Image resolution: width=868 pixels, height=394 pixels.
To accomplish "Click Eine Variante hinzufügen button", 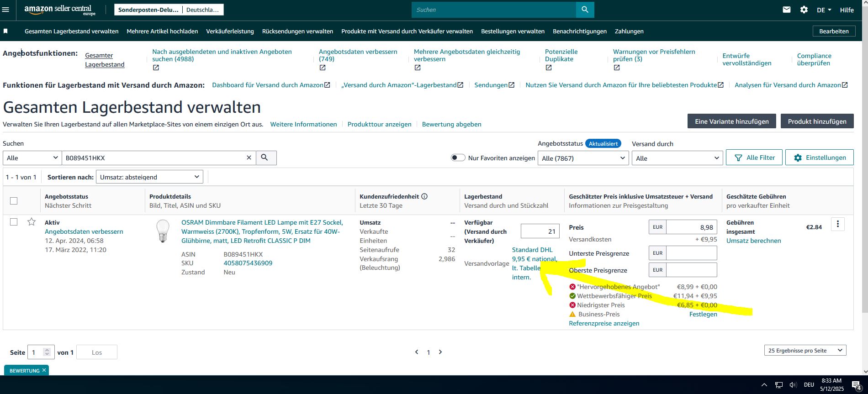I will tap(731, 121).
